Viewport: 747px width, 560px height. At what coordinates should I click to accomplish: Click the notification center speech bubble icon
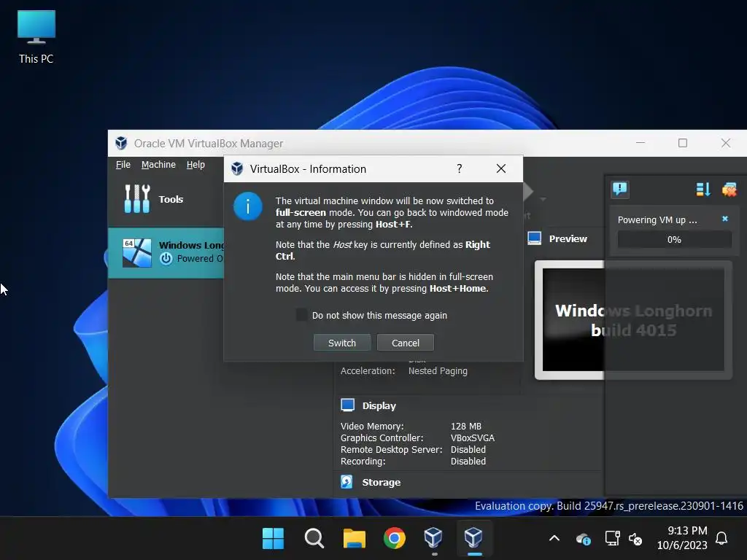click(x=620, y=189)
